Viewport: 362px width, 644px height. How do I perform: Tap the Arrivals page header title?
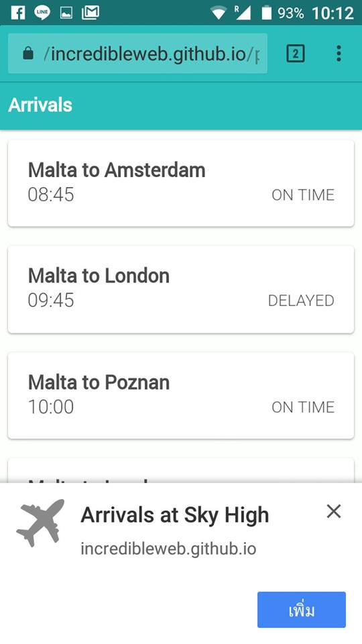point(40,105)
